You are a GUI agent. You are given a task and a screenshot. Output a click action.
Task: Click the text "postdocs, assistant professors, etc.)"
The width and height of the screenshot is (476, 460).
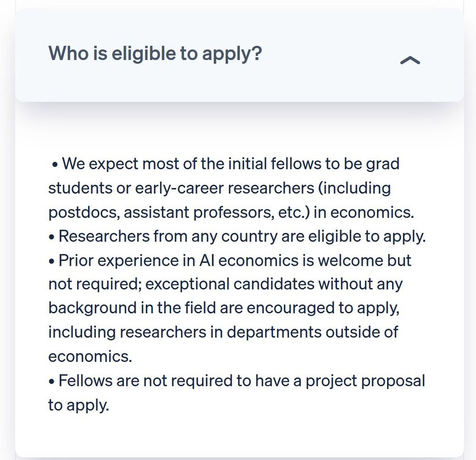tap(179, 212)
